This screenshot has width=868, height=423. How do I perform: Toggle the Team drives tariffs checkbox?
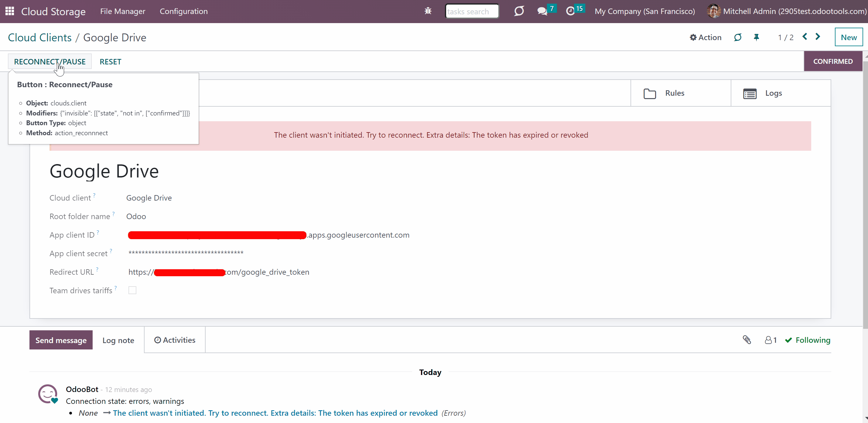132,290
